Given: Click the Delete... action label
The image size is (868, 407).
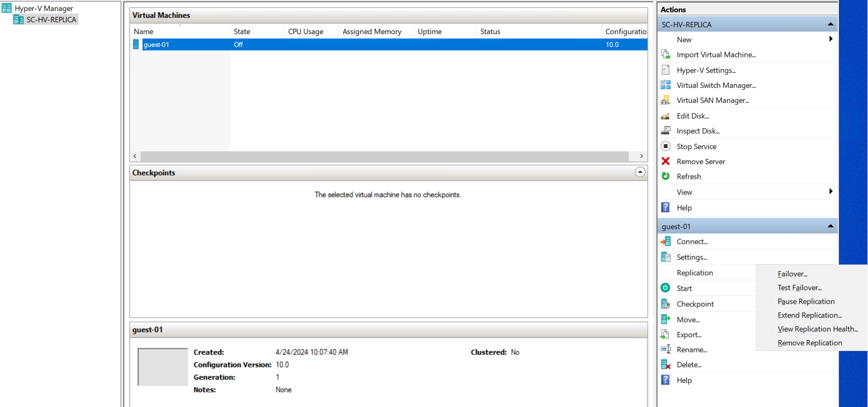Looking at the screenshot, I should (x=689, y=364).
